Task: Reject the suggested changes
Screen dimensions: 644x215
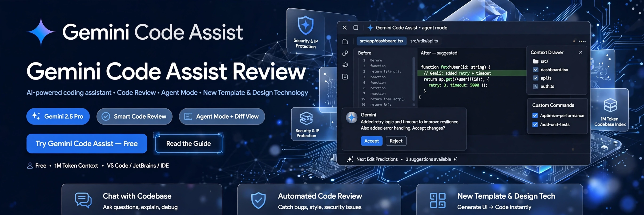Action: (396, 141)
